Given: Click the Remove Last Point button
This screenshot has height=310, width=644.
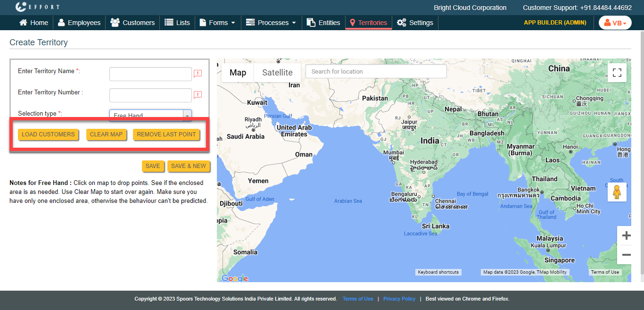Looking at the screenshot, I should pos(166,134).
